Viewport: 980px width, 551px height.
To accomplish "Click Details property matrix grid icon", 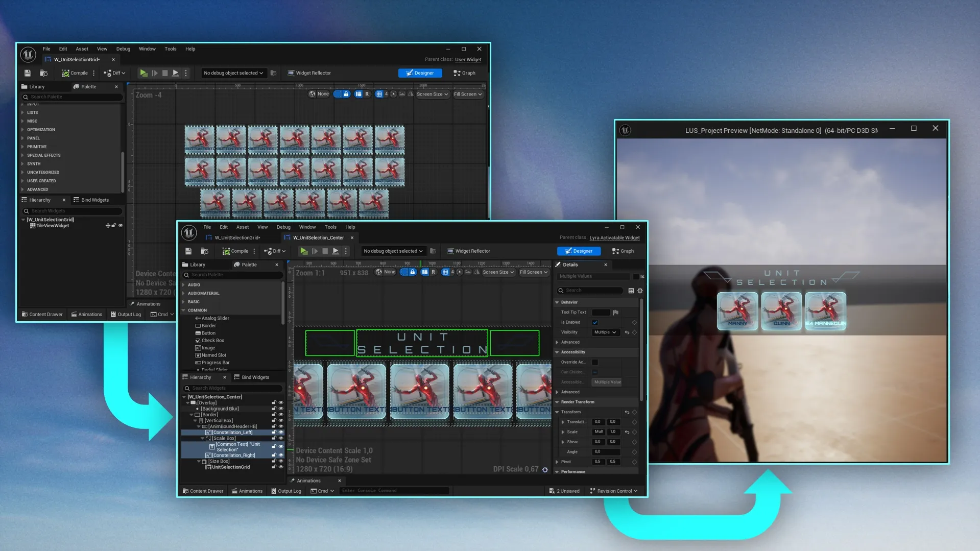I will point(631,291).
